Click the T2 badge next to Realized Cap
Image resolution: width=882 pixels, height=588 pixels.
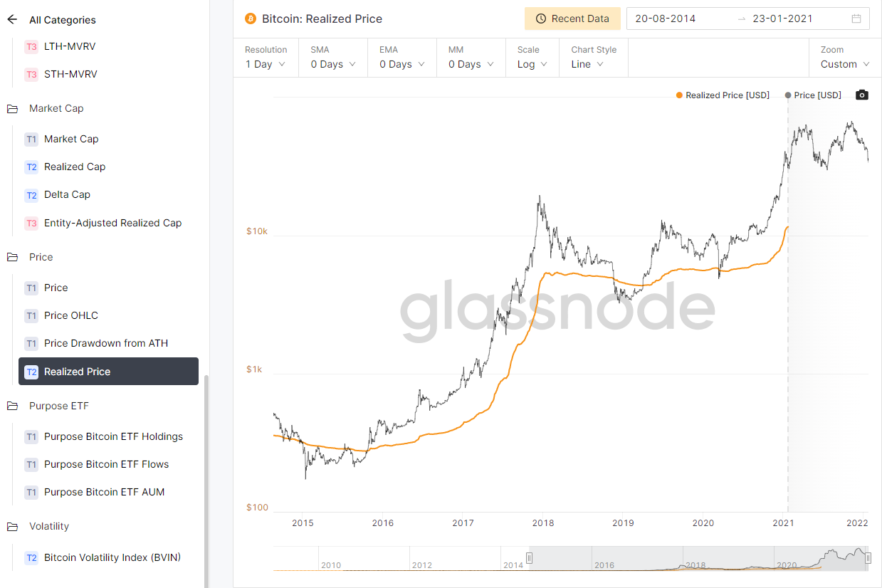tap(31, 166)
